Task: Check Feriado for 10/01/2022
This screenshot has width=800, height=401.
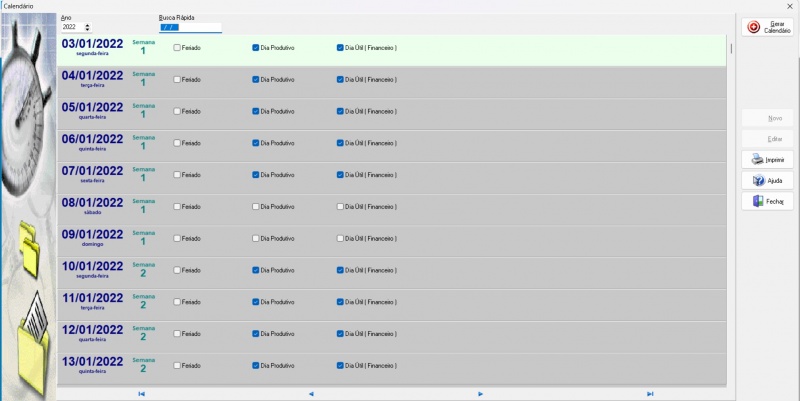Action: tap(177, 270)
